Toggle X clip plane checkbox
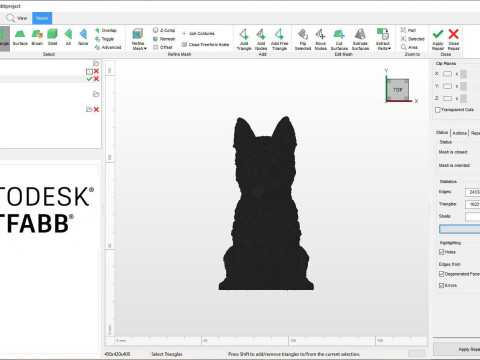The image size is (480, 360). pos(447,74)
